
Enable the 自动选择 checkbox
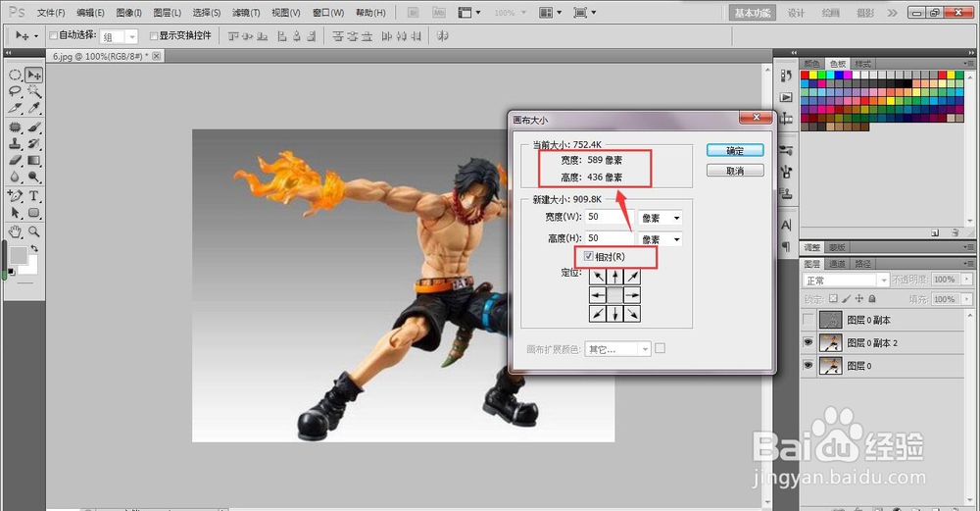pos(53,35)
